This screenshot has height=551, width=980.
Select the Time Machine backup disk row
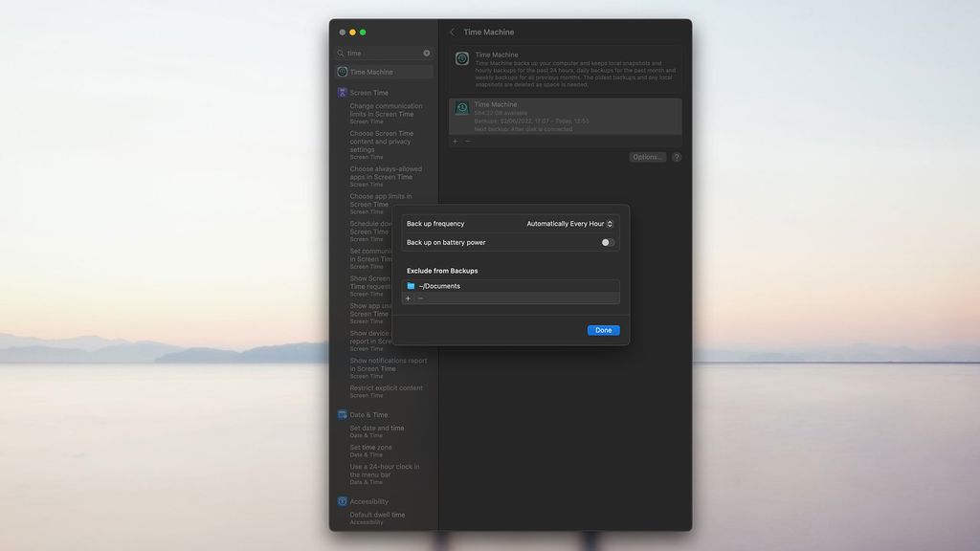point(565,116)
